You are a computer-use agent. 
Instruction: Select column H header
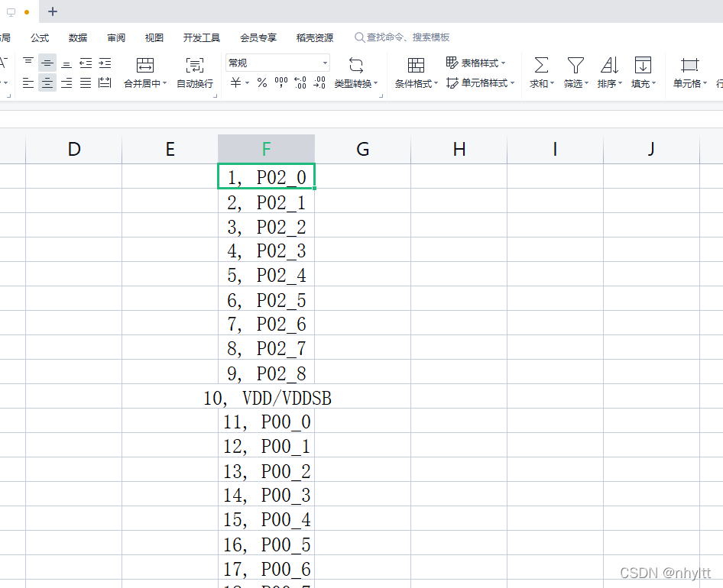[x=459, y=149]
